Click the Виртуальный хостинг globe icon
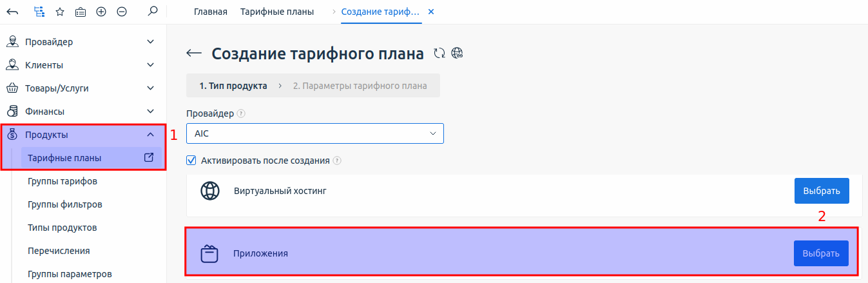The height and width of the screenshot is (283, 868). click(210, 191)
